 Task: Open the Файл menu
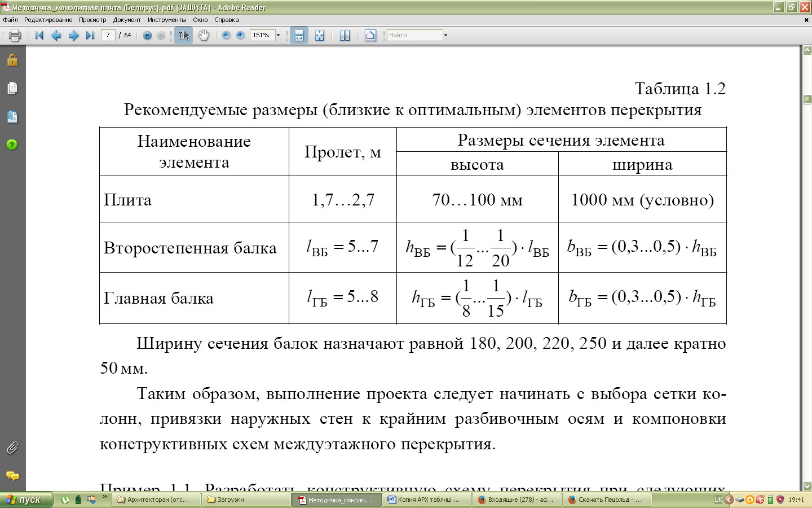coord(10,20)
